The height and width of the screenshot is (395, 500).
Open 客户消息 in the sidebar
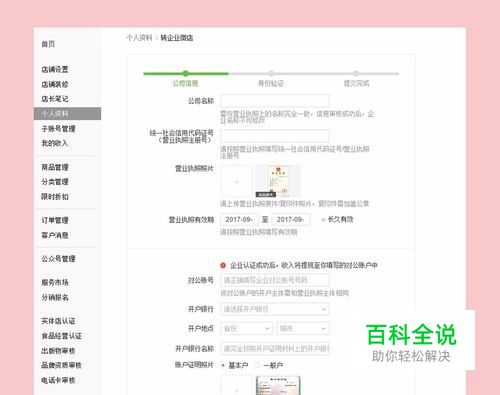55,235
